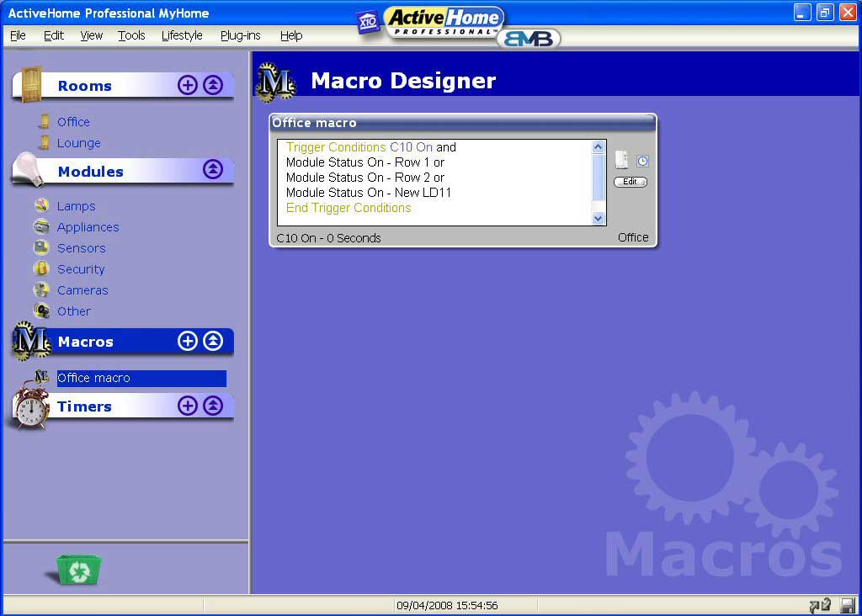Image resolution: width=862 pixels, height=616 pixels.
Task: Click the Appliances module icon
Action: (x=41, y=227)
